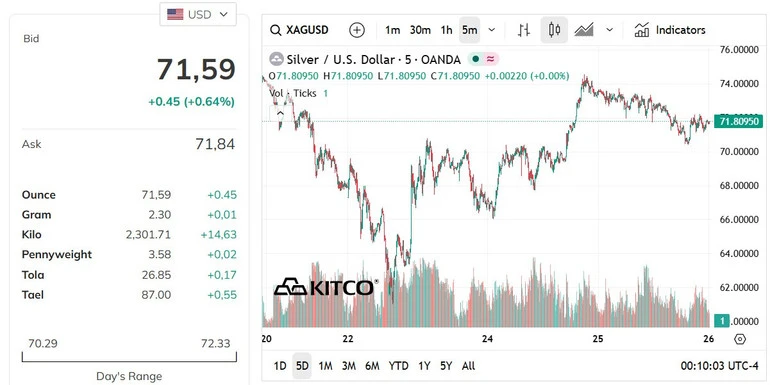Switch interval to 1m
Viewport: 770px width, 385px height.
coord(392,30)
